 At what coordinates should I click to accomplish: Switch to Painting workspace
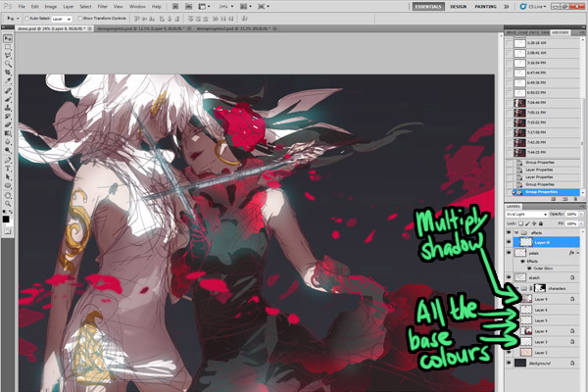pos(486,7)
